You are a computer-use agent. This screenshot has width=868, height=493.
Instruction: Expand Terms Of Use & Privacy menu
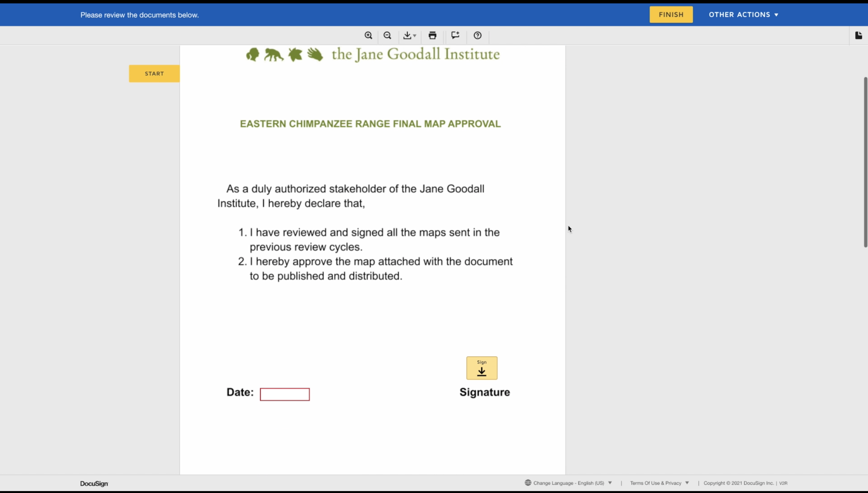[659, 483]
